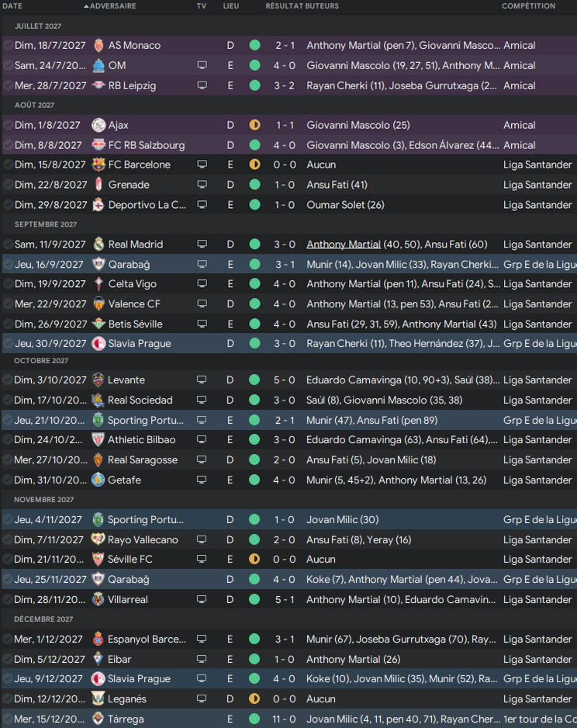This screenshot has height=728, width=577.
Task: Toggle the check mark on the 18/7/2027 row
Action: tap(8, 46)
